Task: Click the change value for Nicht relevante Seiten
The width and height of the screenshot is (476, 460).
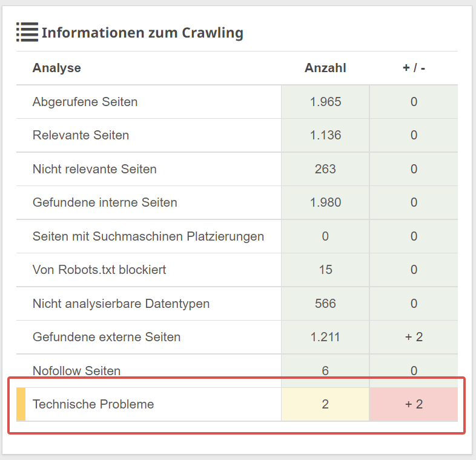Action: (x=414, y=169)
